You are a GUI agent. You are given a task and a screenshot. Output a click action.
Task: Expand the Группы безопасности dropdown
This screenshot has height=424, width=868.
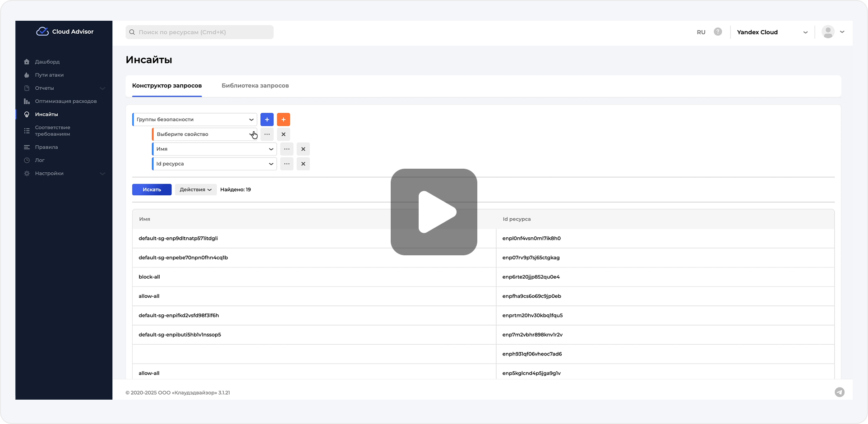195,120
